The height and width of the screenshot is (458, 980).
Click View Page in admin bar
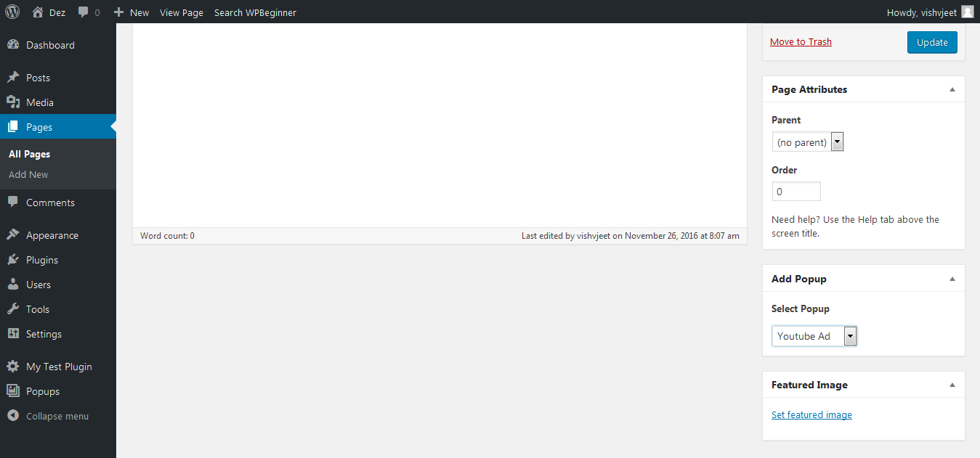tap(182, 12)
